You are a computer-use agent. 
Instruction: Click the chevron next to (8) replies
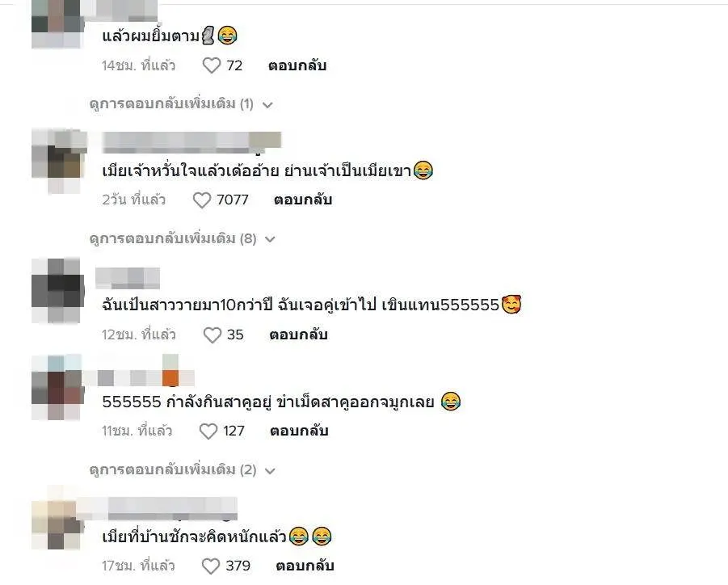tap(270, 239)
